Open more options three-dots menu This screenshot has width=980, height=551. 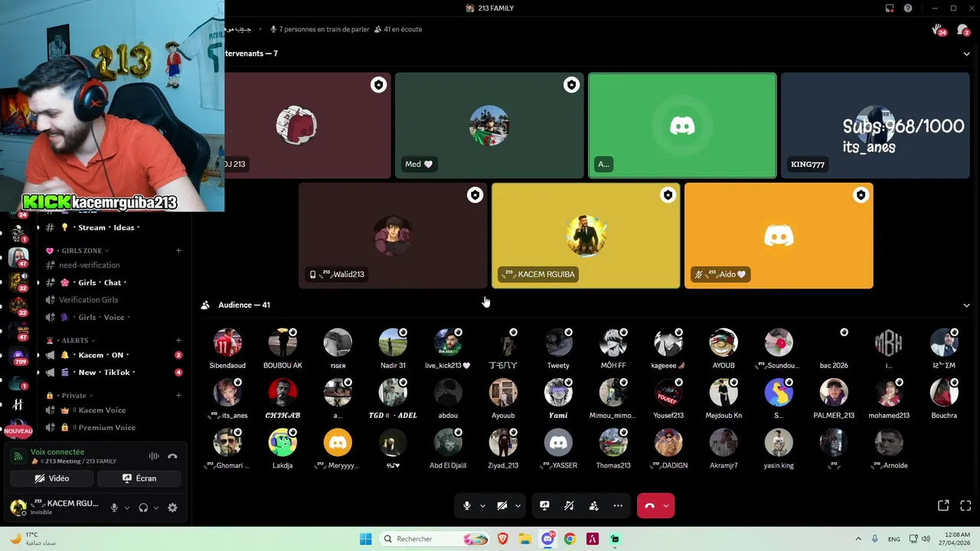(618, 506)
